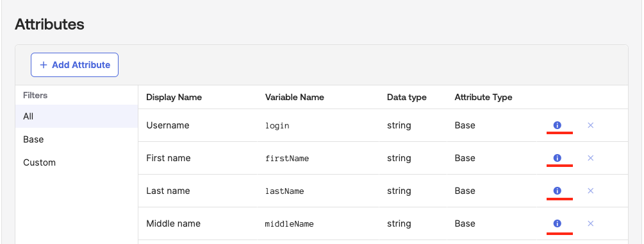644x244 pixels.
Task: Click the Middle name display name cell
Action: [x=173, y=223]
